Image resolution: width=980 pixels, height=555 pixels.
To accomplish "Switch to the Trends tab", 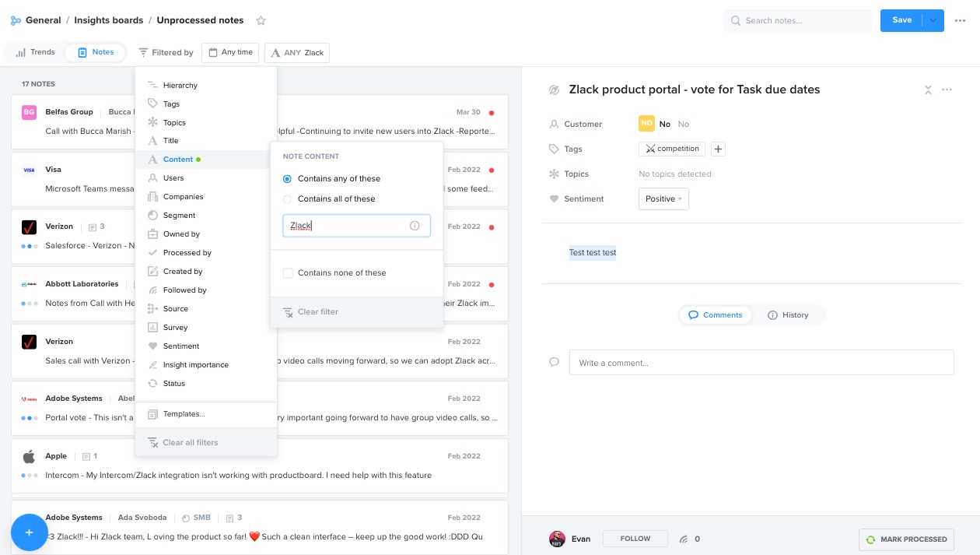I will (x=35, y=52).
